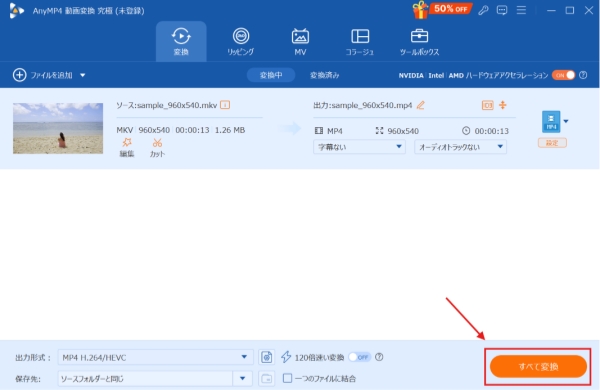Click the compress video icon
Viewport: 600px width, 390px height.
point(502,105)
